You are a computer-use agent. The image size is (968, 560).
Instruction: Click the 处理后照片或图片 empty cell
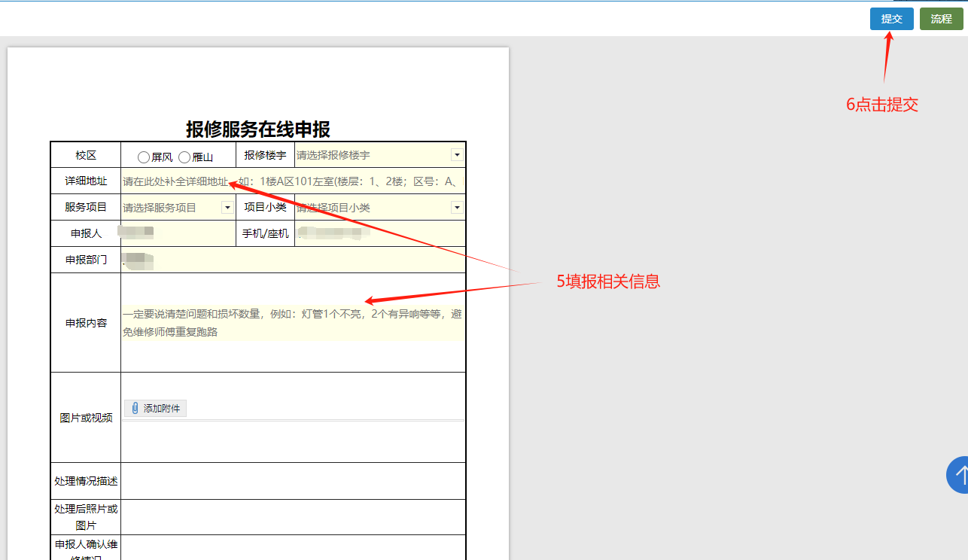[293, 517]
